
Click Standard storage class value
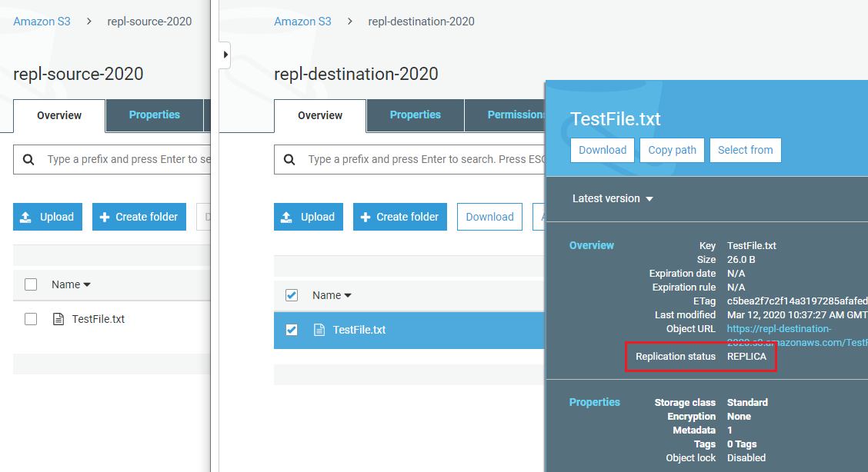click(x=747, y=402)
